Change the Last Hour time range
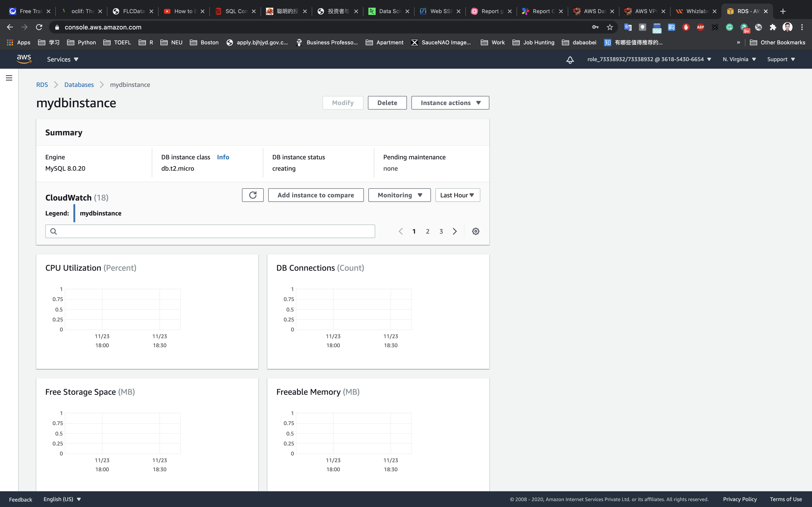812x507 pixels. pyautogui.click(x=457, y=195)
